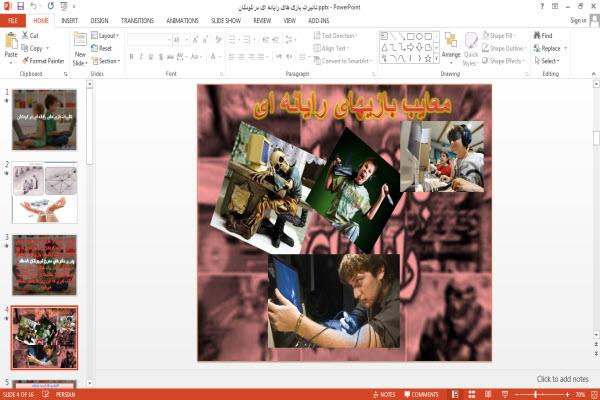Switch to the DESIGN tab
The image size is (600, 400).
coord(99,21)
